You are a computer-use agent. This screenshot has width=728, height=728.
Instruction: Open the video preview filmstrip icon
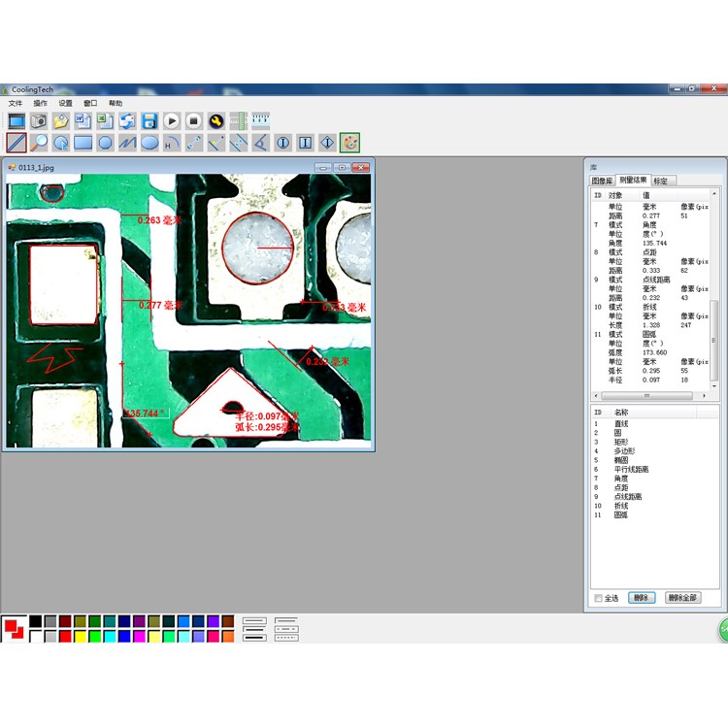point(17,121)
